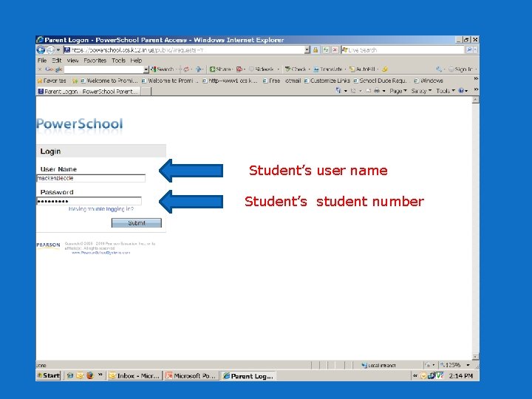Click the Google toolbar Search button

(x=162, y=69)
